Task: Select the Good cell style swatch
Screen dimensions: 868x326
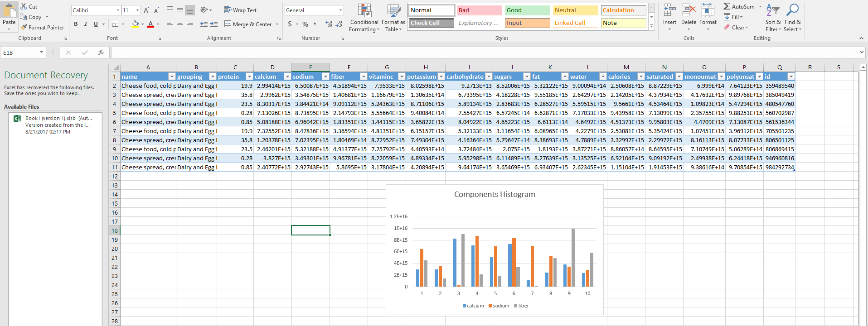Action: [527, 10]
